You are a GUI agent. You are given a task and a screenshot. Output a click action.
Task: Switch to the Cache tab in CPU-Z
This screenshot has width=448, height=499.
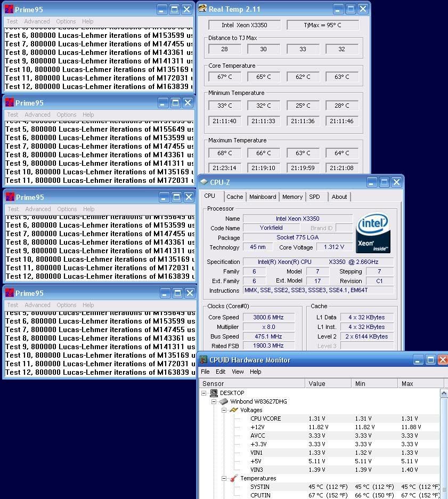tap(234, 197)
